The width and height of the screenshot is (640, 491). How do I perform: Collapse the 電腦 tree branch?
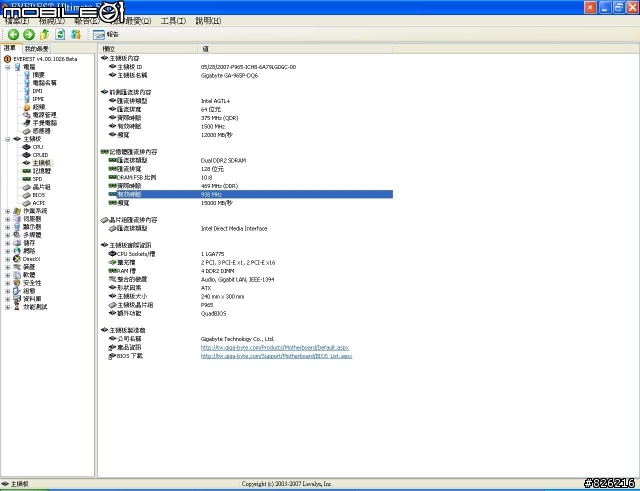click(8, 67)
